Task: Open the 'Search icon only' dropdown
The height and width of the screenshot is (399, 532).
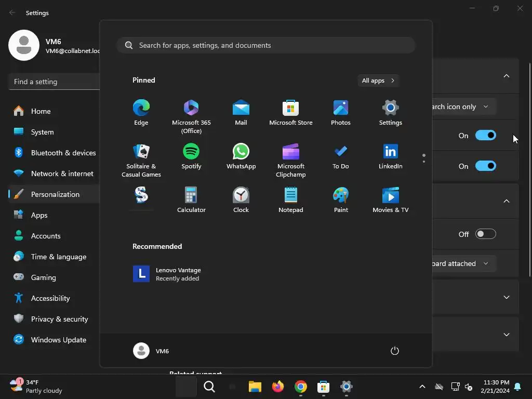Action: pos(464,107)
